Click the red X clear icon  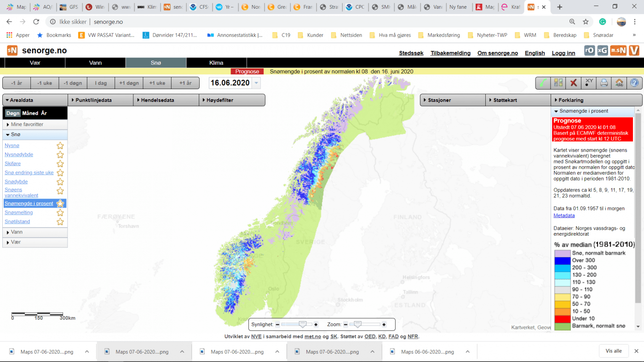pyautogui.click(x=574, y=83)
